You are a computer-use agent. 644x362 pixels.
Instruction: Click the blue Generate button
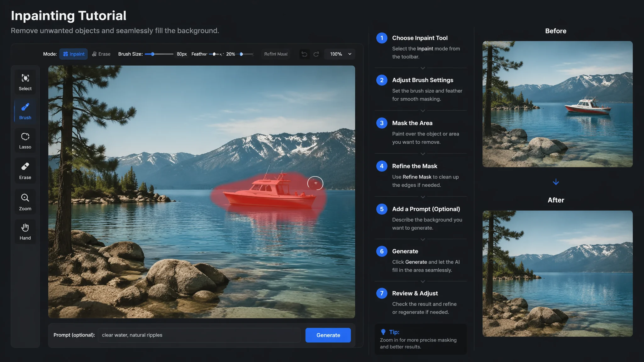click(328, 335)
